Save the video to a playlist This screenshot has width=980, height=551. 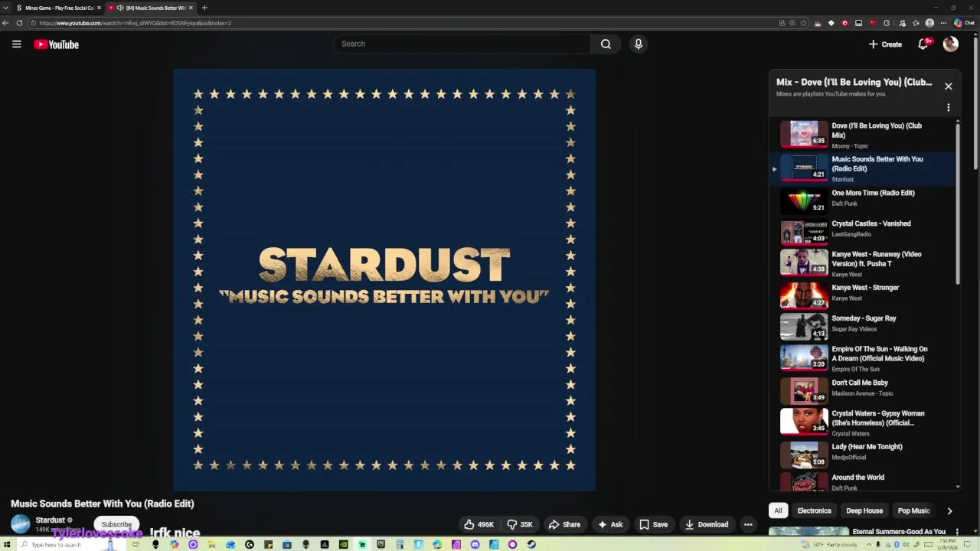click(x=654, y=524)
